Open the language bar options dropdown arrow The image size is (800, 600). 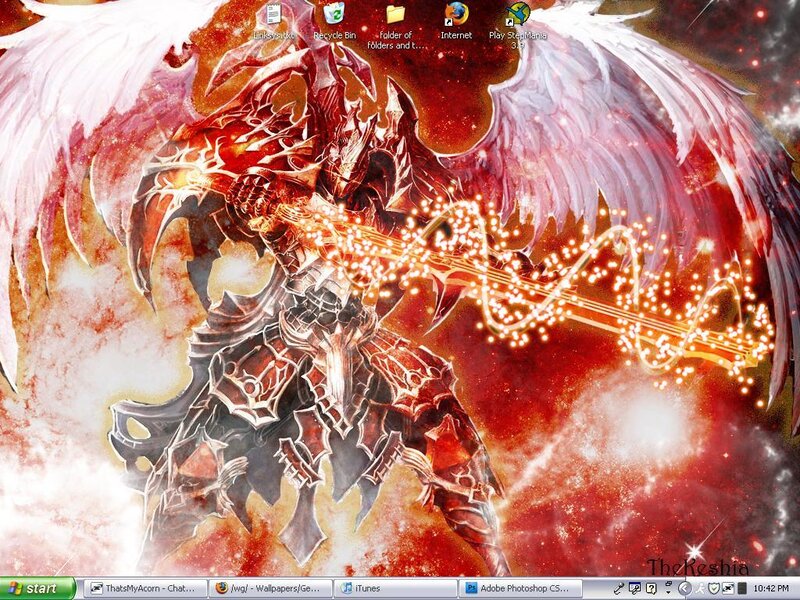point(668,592)
